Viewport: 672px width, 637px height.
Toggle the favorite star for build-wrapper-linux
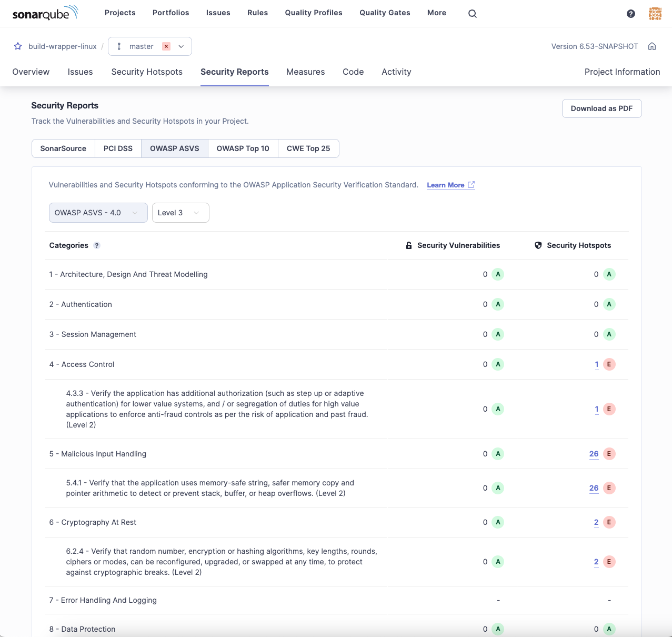coord(18,46)
